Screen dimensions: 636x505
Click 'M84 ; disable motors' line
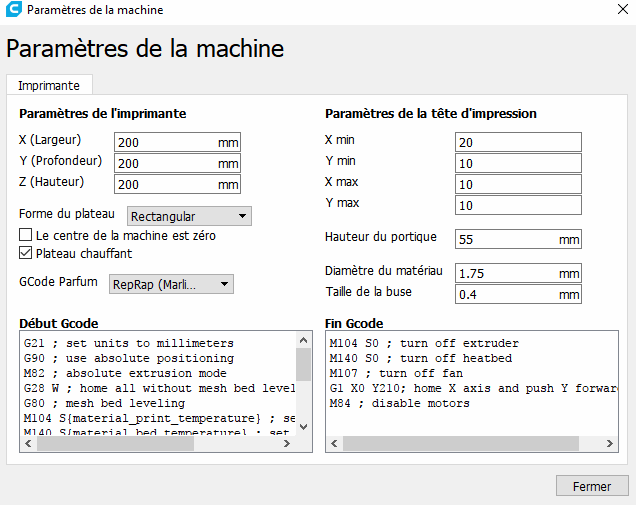(400, 403)
